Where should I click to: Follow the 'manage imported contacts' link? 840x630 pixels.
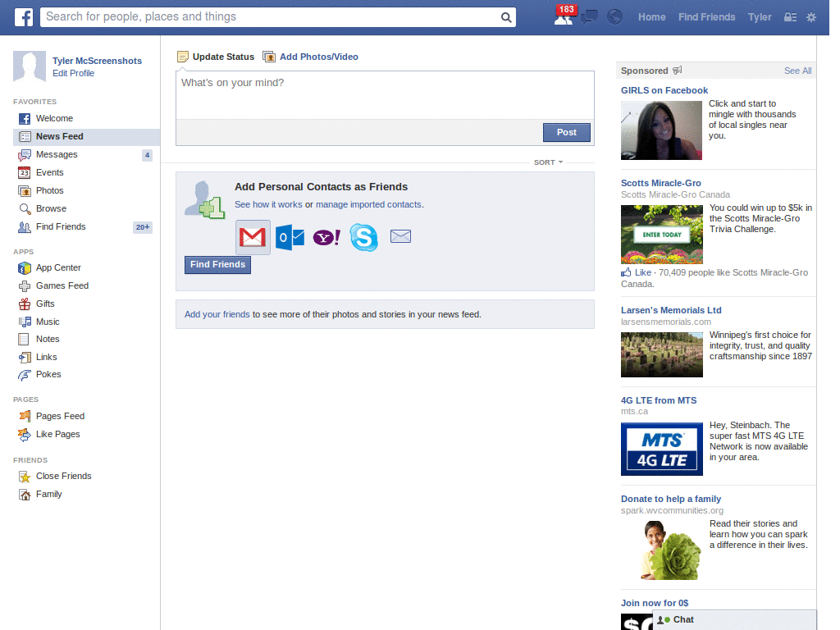(x=368, y=204)
